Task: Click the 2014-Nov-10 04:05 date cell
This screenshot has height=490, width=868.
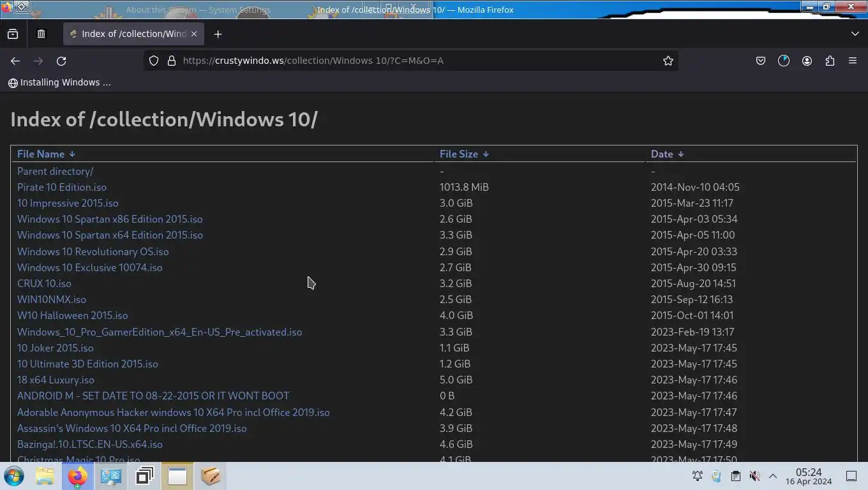Action: coord(695,187)
